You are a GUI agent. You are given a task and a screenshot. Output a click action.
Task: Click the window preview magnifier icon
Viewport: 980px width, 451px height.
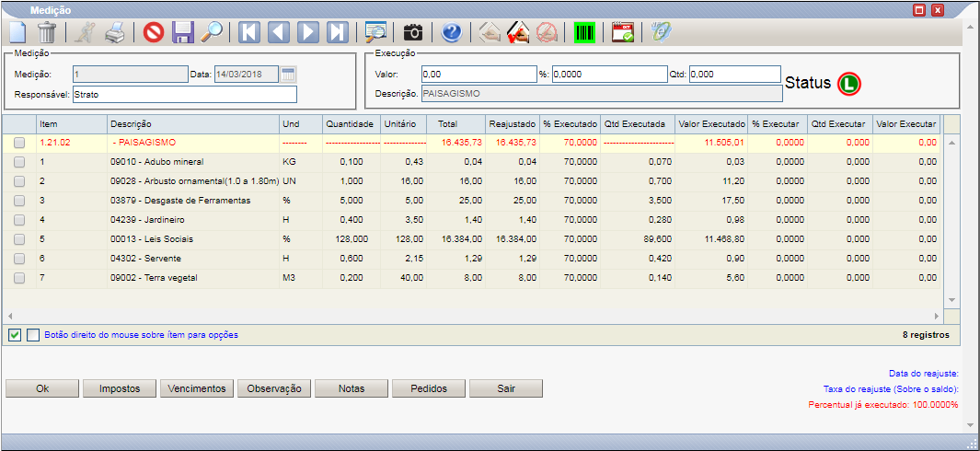point(376,32)
